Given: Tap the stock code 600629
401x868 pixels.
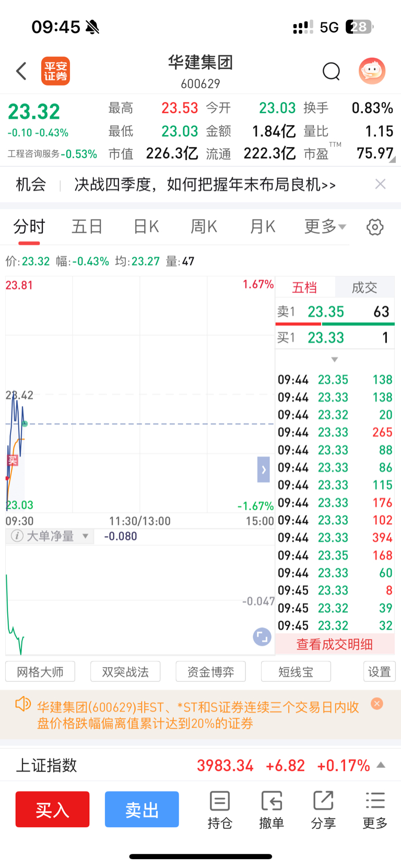Looking at the screenshot, I should coord(200,84).
